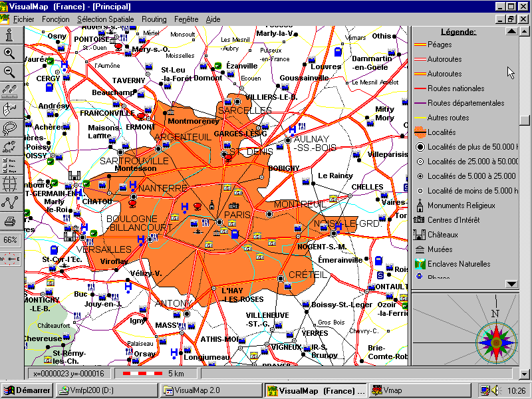532x399 pixels.
Task: Click the 'Localités de plus de 50.000' legend entry
Action: (x=466, y=147)
